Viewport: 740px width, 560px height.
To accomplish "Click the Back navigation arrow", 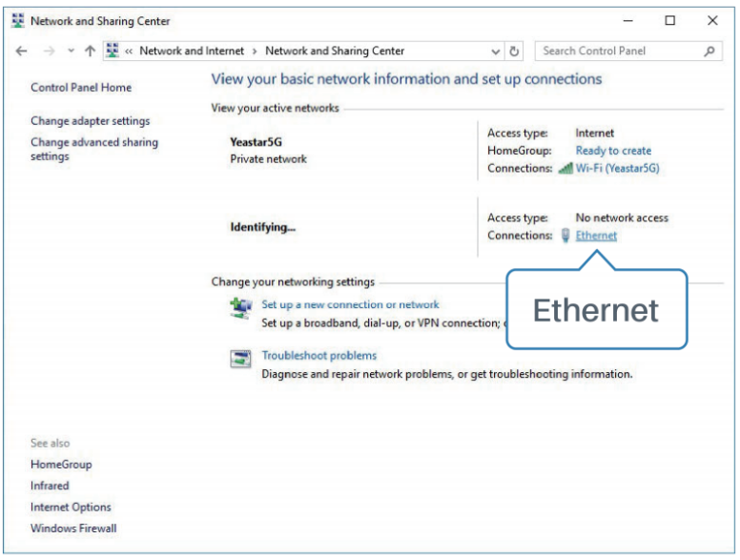I will [x=21, y=51].
